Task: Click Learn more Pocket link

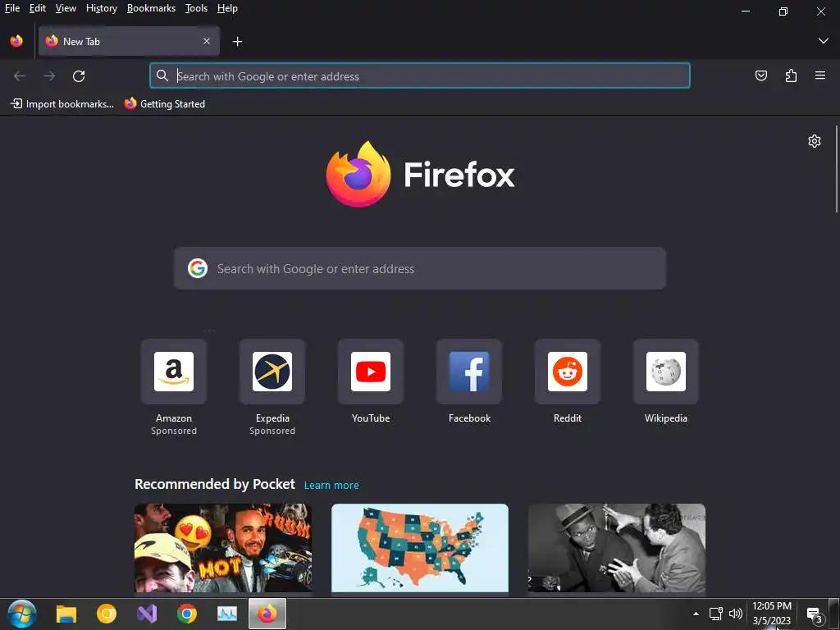Action: (331, 486)
